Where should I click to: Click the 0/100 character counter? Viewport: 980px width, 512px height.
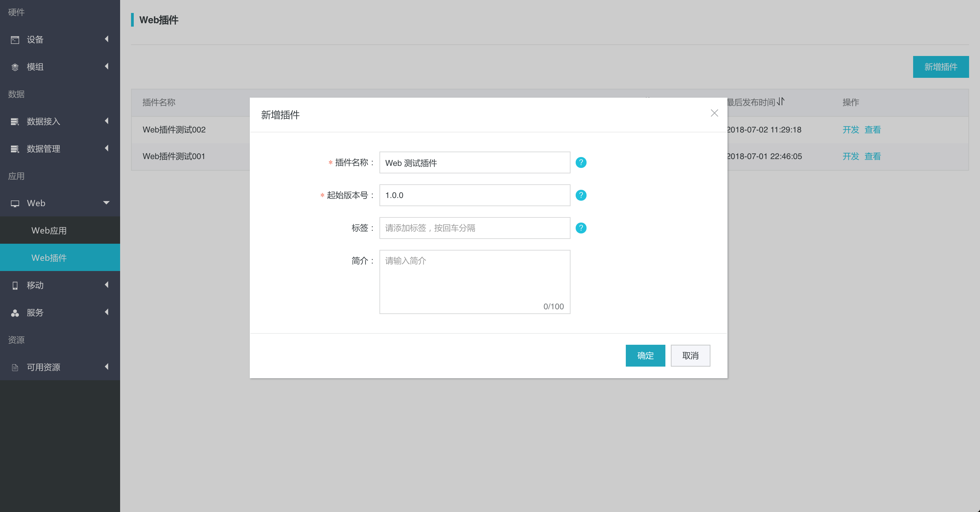(553, 307)
